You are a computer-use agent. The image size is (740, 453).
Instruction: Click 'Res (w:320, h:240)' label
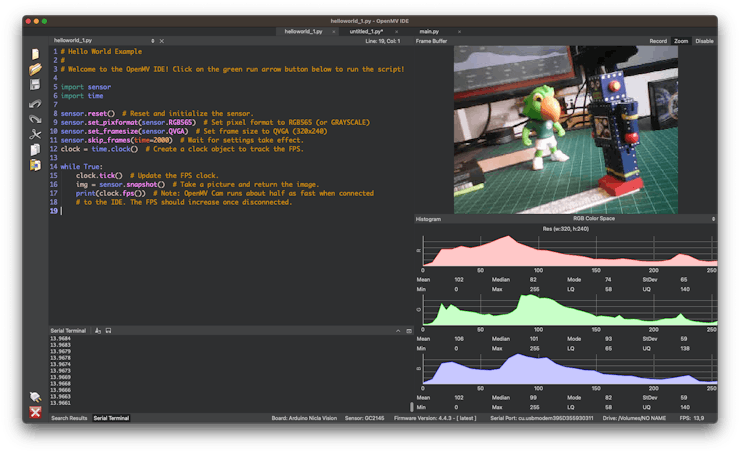tap(565, 229)
